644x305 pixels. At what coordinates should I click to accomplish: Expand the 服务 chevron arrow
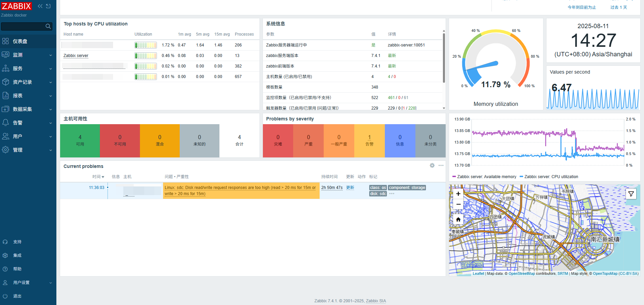point(51,69)
